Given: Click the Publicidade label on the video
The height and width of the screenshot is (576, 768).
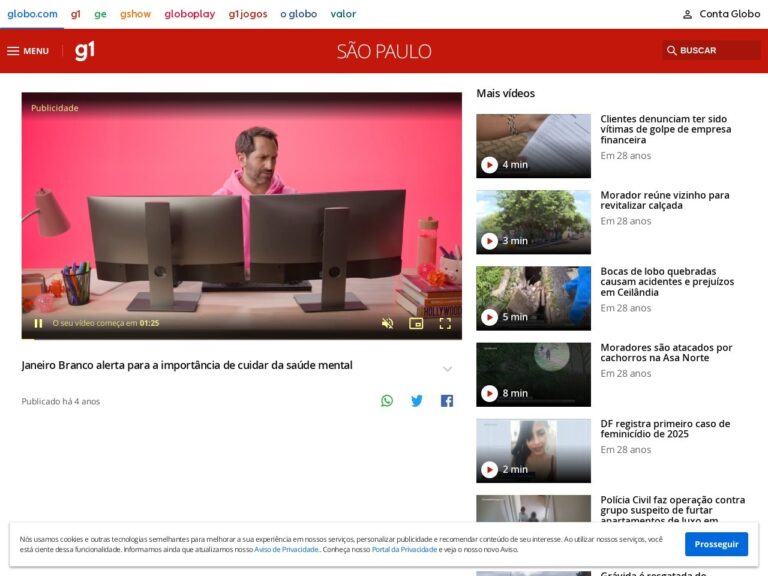Looking at the screenshot, I should coord(54,108).
